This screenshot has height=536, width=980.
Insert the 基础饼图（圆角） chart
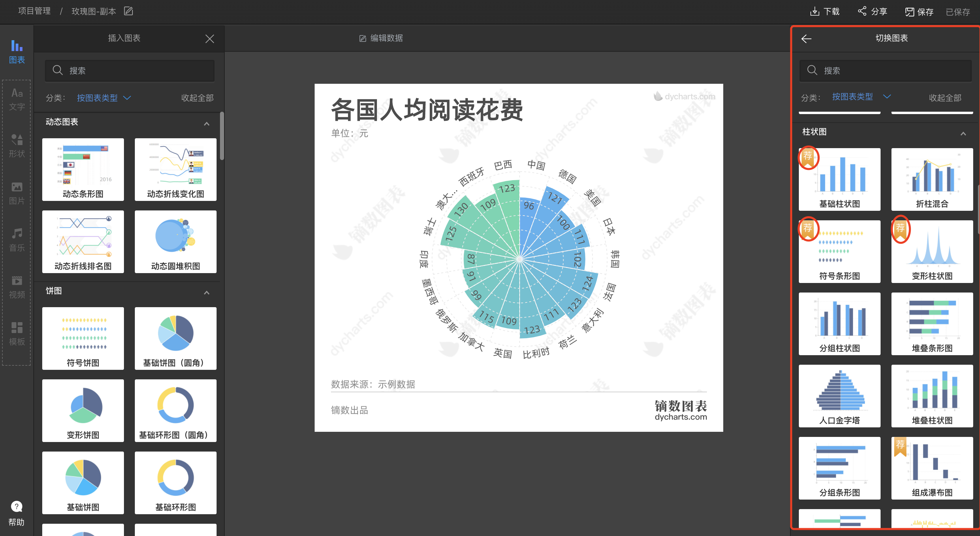[175, 338]
